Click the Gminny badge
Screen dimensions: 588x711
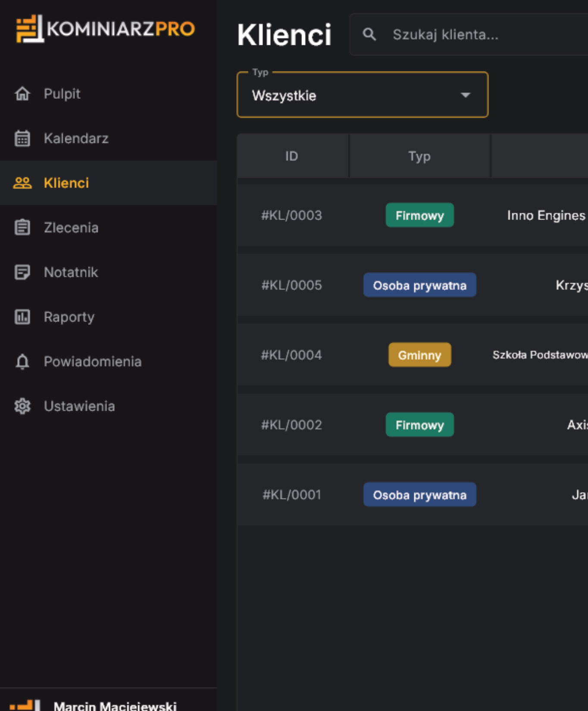[419, 355]
